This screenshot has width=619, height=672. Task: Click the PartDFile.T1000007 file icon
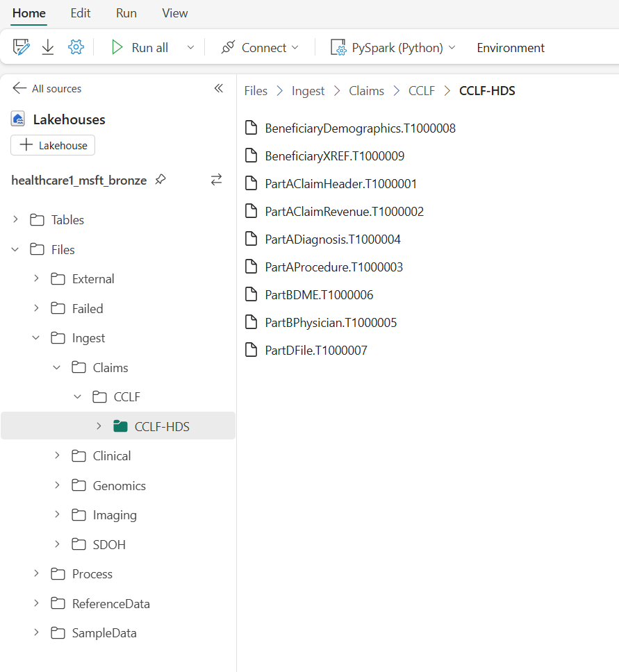tap(251, 350)
